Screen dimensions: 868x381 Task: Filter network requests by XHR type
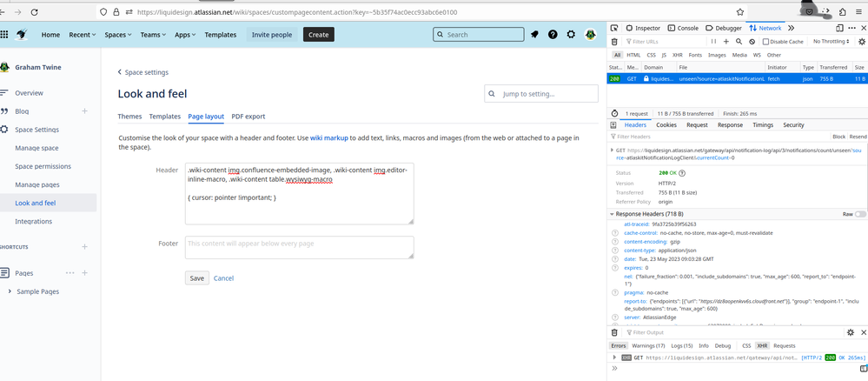tap(677, 55)
